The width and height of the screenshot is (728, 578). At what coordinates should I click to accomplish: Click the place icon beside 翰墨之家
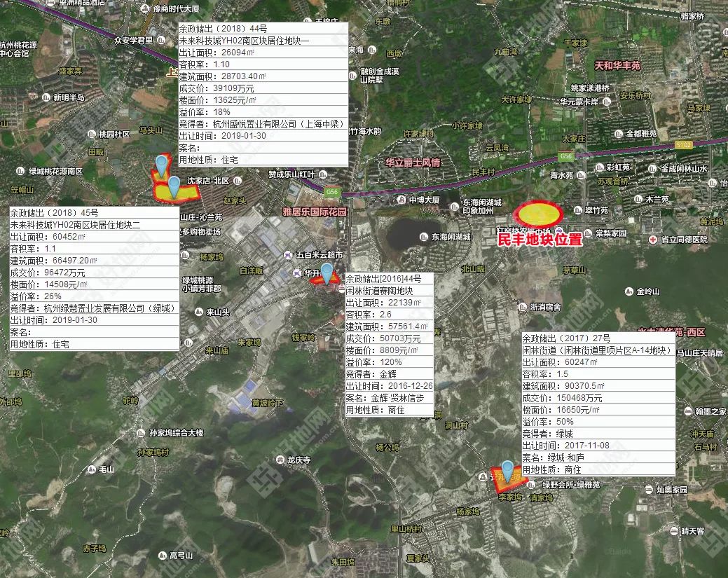click(688, 411)
